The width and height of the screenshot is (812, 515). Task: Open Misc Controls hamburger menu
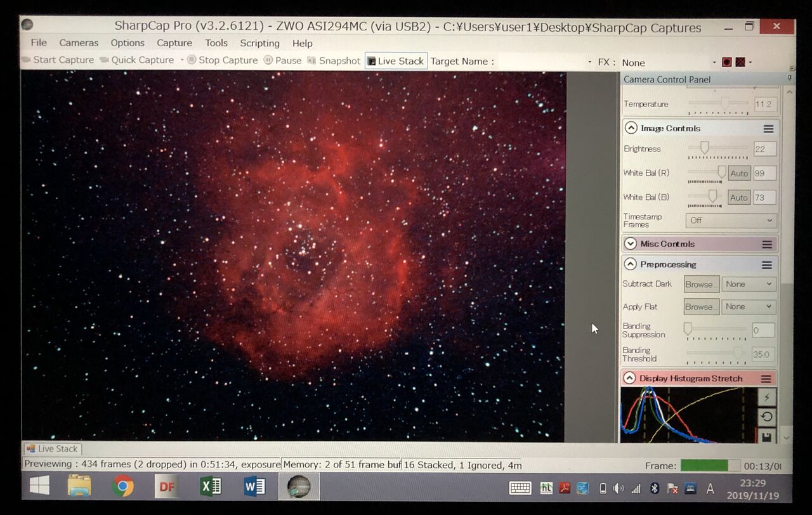point(767,244)
